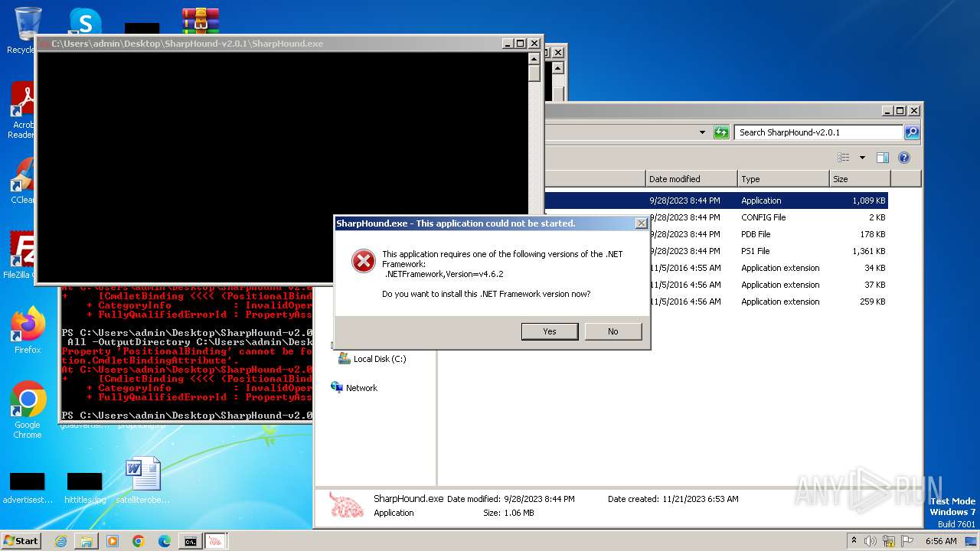Image resolution: width=980 pixels, height=551 pixels.
Task: Launch Chrome from the taskbar
Action: [x=139, y=541]
